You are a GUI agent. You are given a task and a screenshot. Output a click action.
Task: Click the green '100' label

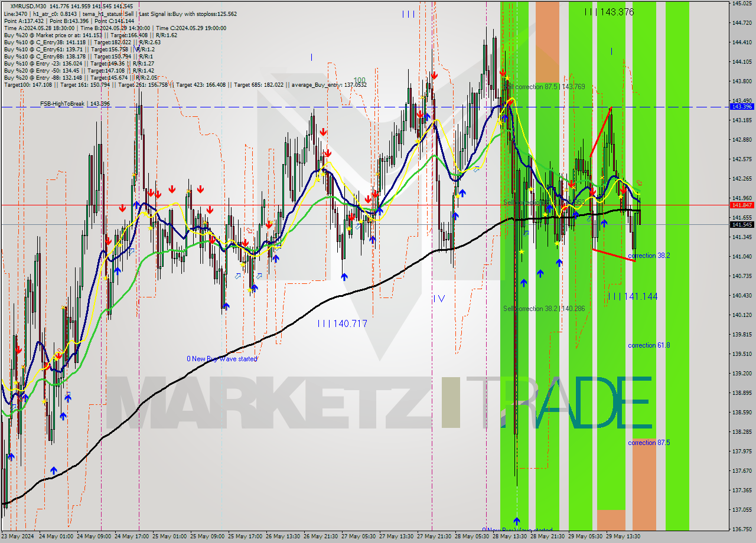(359, 80)
